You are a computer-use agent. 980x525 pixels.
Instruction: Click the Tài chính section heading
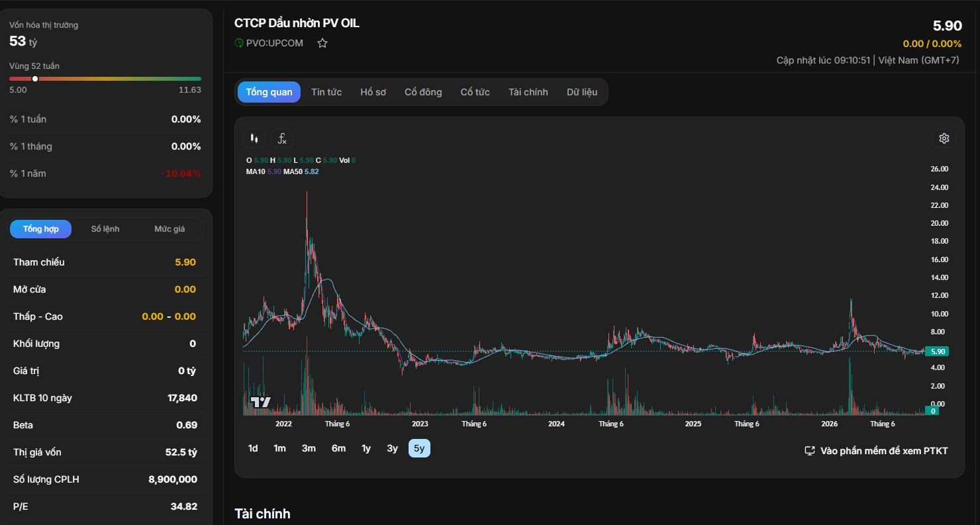[x=262, y=514]
